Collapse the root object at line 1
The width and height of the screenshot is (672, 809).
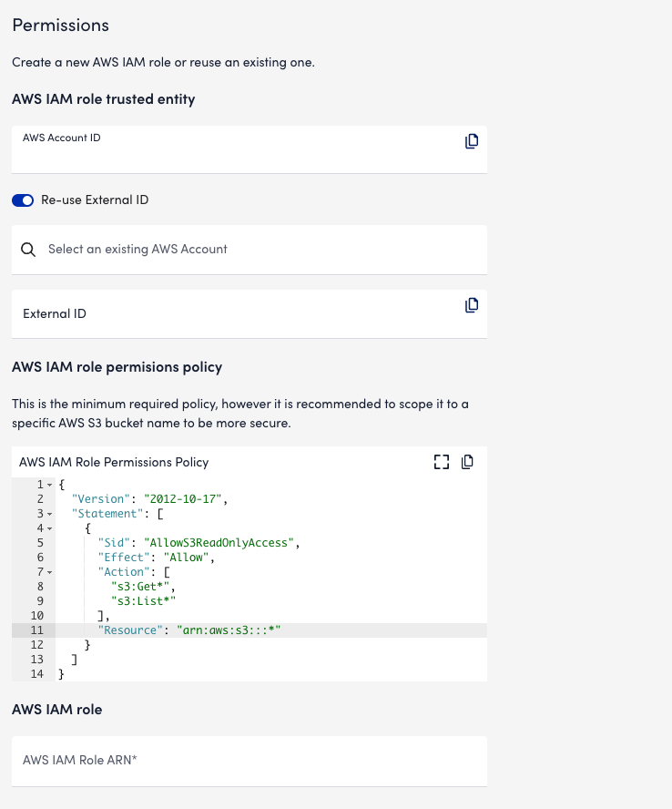[x=50, y=485]
